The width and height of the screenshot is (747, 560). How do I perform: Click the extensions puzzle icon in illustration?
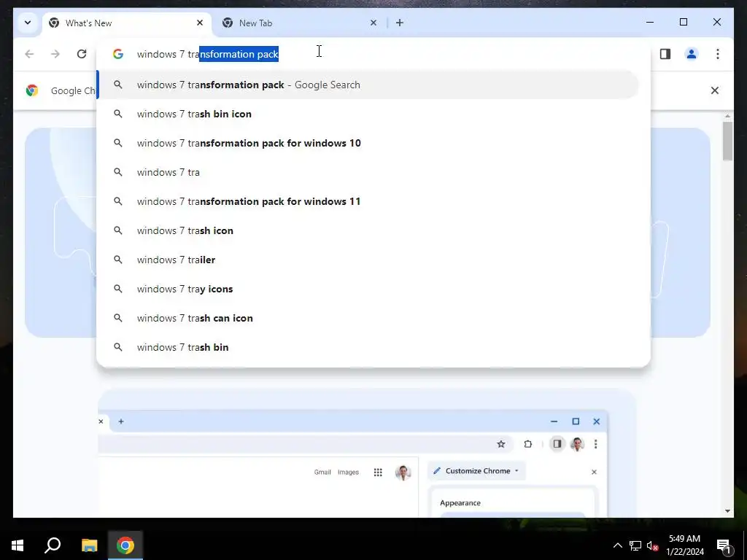click(528, 444)
